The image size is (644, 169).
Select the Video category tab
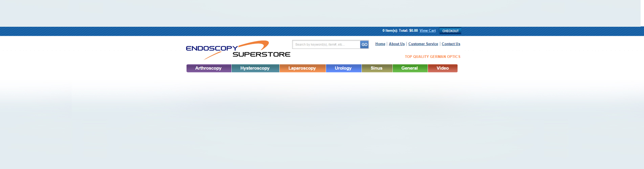pyautogui.click(x=442, y=68)
